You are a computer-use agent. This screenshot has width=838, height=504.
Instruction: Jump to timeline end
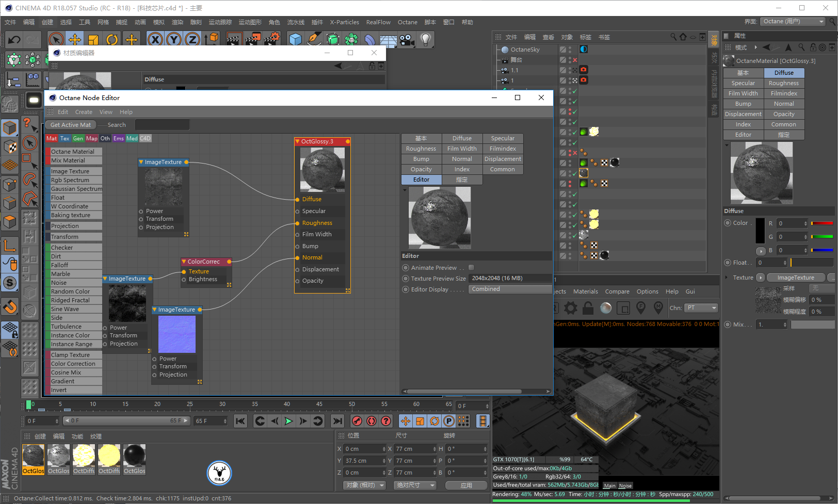(337, 421)
